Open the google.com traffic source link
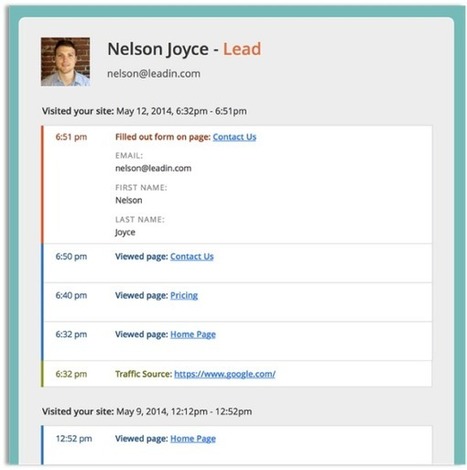Screen dimensions: 467x470 [225, 374]
